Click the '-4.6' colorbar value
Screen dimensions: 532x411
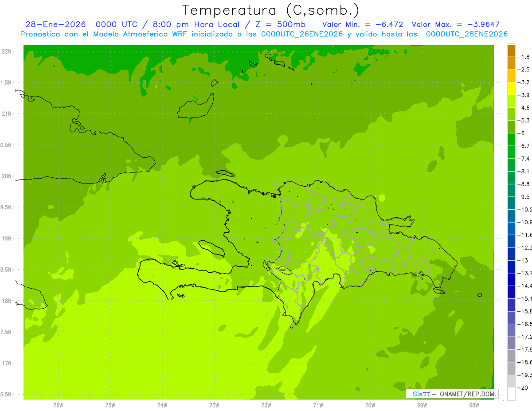click(x=524, y=108)
